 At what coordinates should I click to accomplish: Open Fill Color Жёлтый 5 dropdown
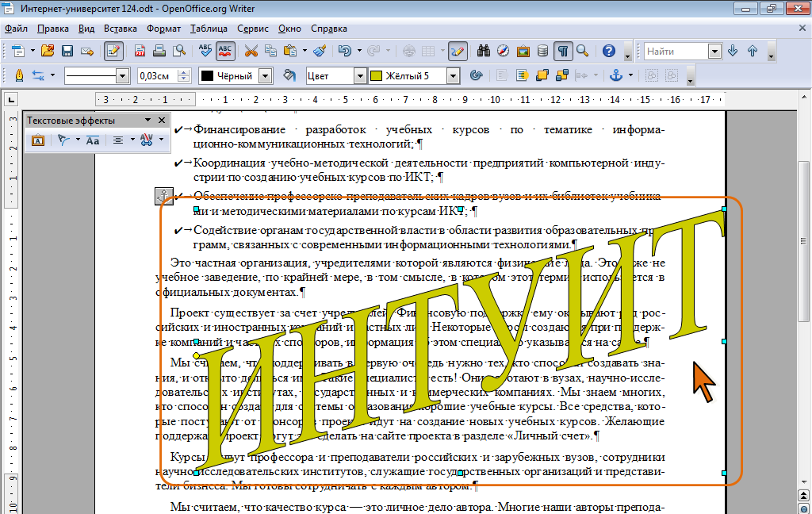point(453,76)
